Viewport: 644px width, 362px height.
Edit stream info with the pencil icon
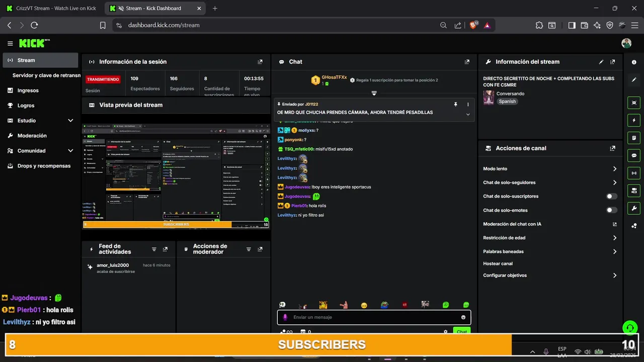pos(601,62)
